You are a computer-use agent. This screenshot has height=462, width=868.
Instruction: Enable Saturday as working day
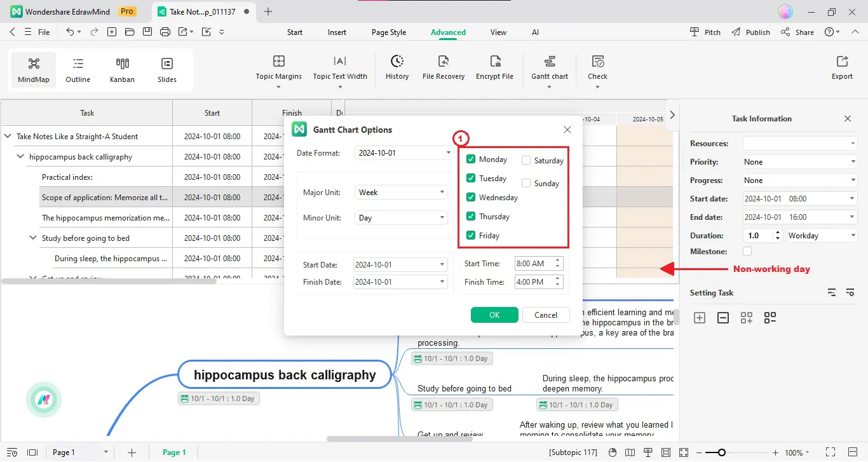(x=526, y=160)
